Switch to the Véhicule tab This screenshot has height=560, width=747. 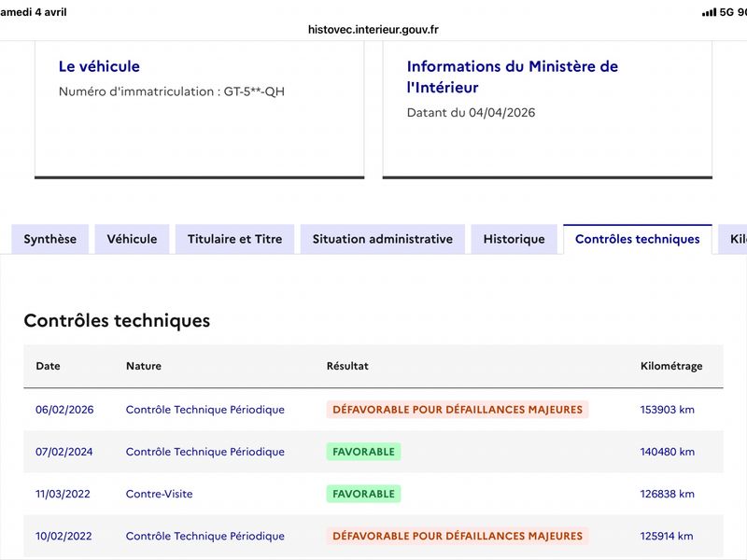pyautogui.click(x=132, y=239)
